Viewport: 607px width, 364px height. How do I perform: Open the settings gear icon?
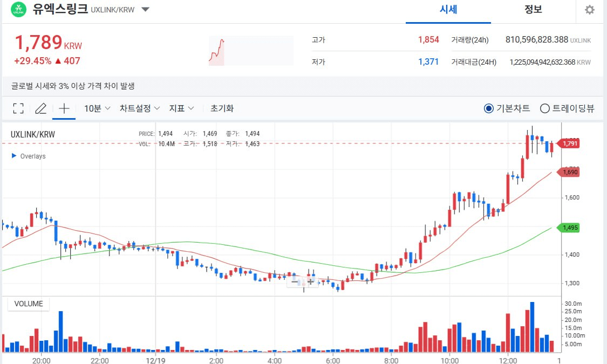click(x=589, y=10)
